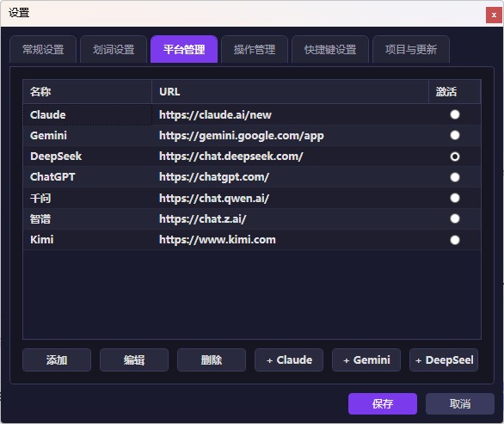Click the URL column header
504x424 pixels.
tap(290, 92)
